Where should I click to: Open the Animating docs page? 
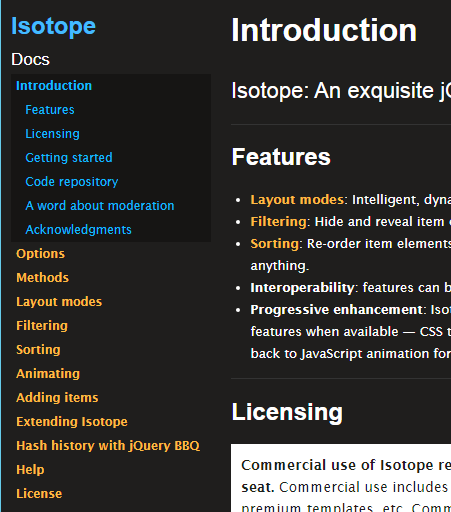coord(48,374)
